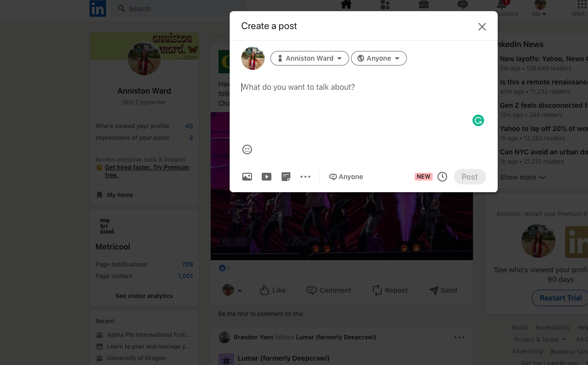Click the concert image in feed post
Viewport: 588px width, 365px height.
pos(342,226)
